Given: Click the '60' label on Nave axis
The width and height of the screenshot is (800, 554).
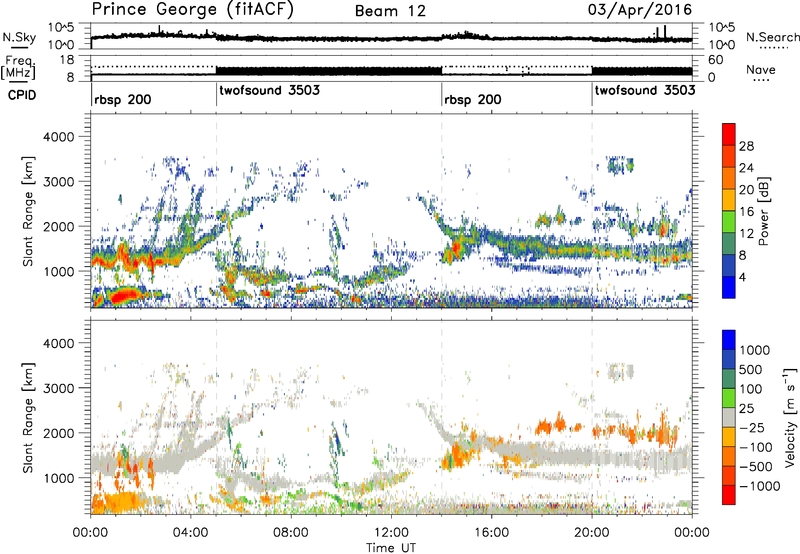Looking at the screenshot, I should (716, 60).
